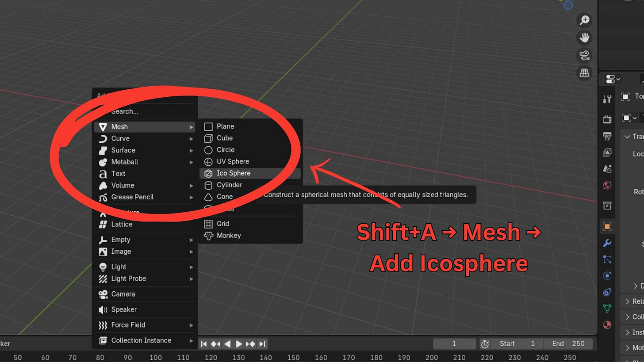
Task: Open the Render properties tab
Action: click(607, 119)
